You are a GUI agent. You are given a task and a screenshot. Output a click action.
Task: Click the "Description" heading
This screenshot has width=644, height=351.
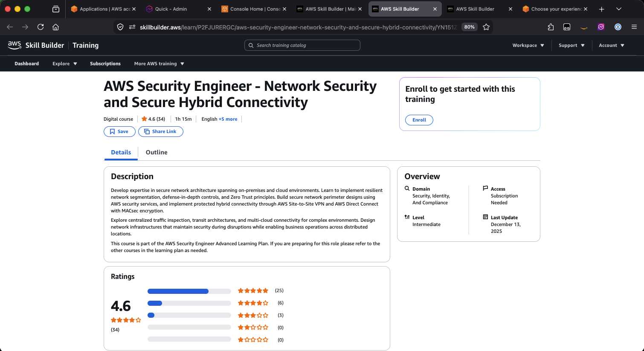click(x=132, y=177)
